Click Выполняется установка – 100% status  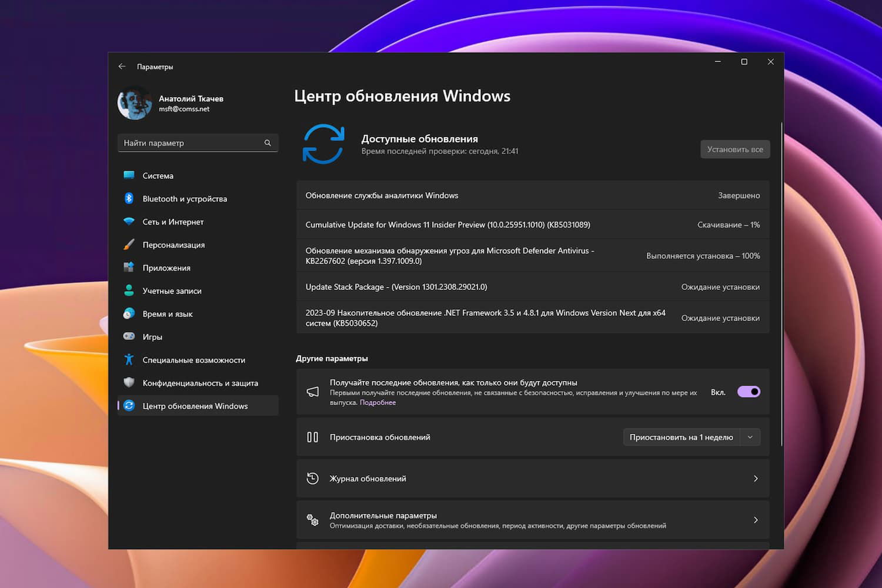703,256
